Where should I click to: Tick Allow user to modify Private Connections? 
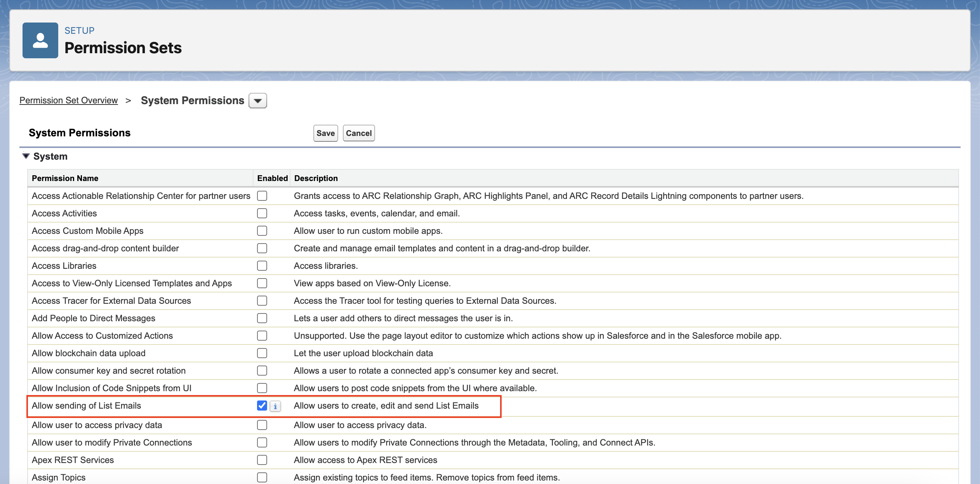pos(262,442)
